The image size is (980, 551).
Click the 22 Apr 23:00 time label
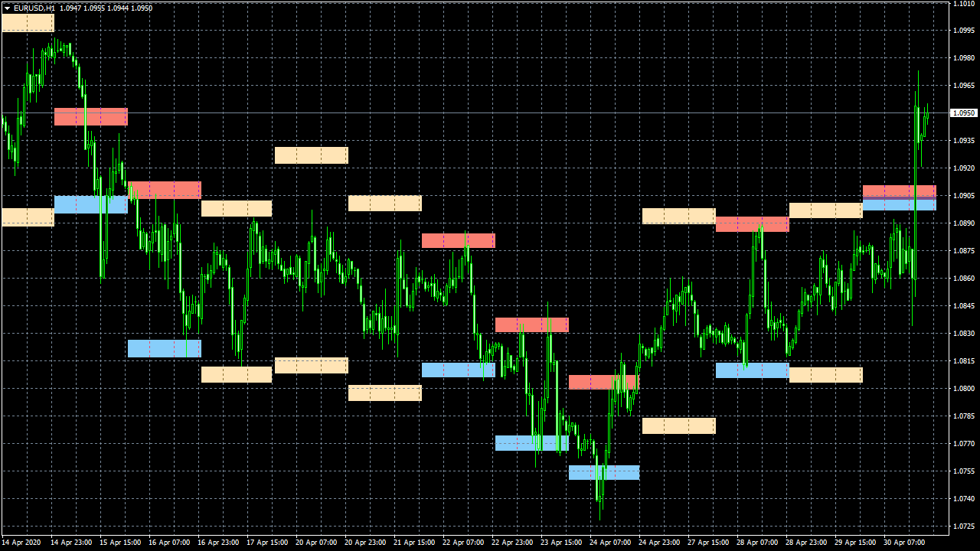(x=512, y=543)
